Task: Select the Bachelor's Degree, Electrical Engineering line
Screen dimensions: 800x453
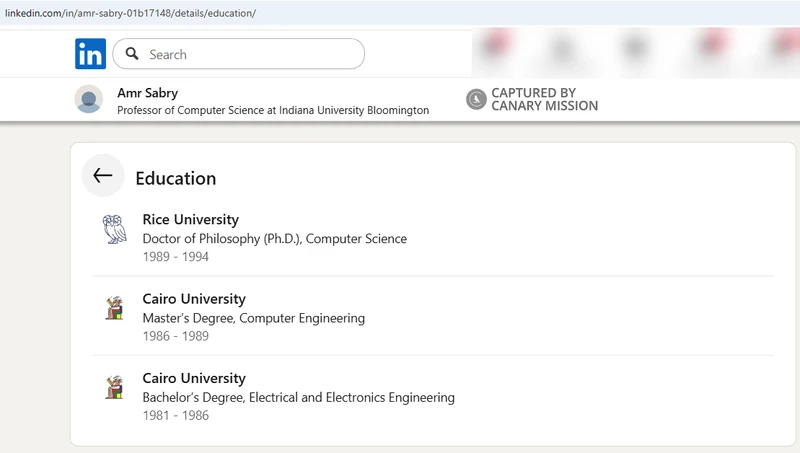Action: pyautogui.click(x=298, y=397)
